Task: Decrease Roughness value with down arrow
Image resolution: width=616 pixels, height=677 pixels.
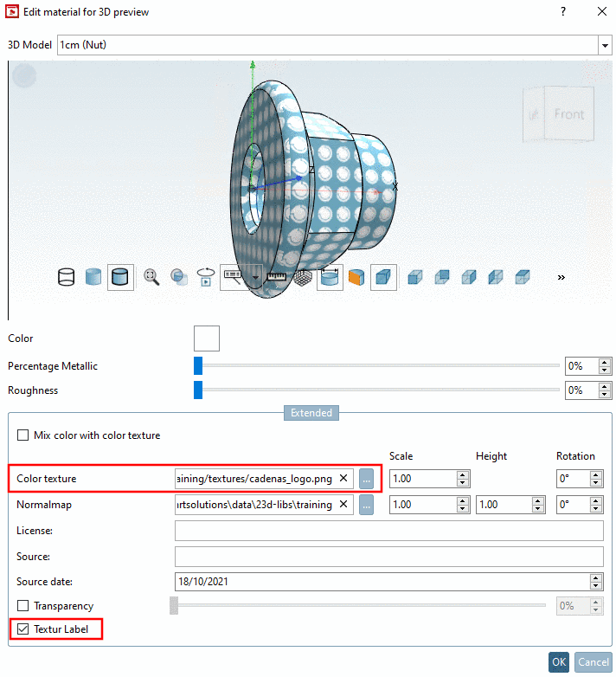Action: coord(605,394)
